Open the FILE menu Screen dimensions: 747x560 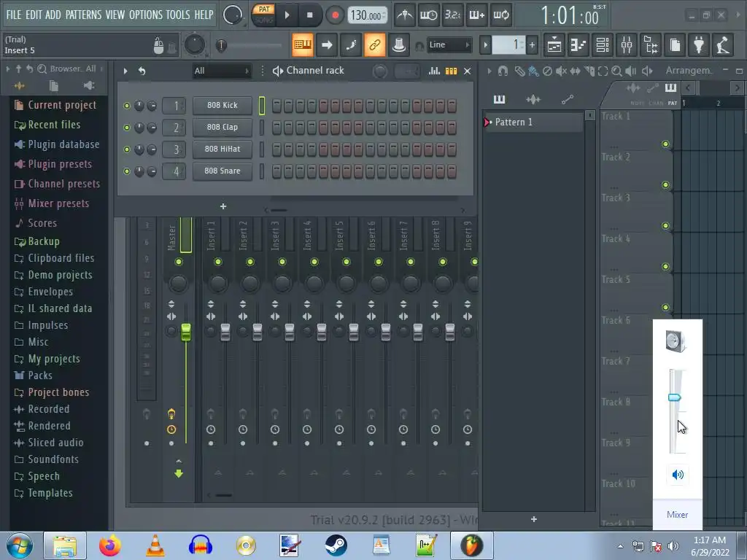pyautogui.click(x=14, y=15)
